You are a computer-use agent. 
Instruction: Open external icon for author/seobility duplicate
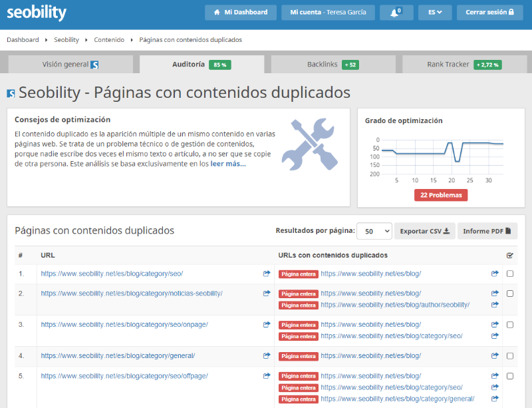495,305
